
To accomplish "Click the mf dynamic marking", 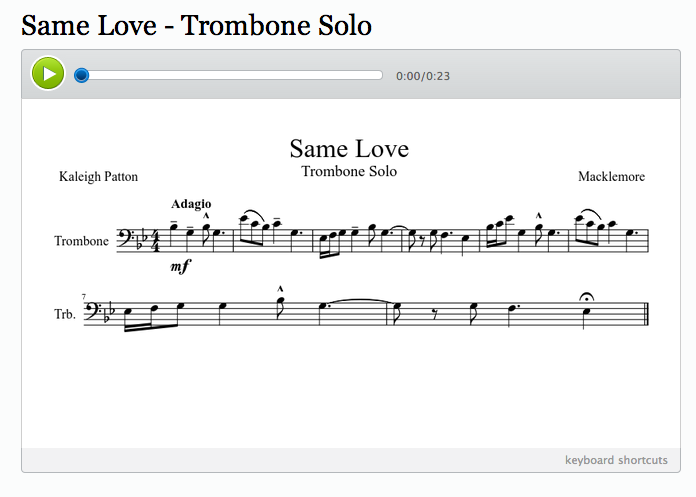I will point(180,266).
